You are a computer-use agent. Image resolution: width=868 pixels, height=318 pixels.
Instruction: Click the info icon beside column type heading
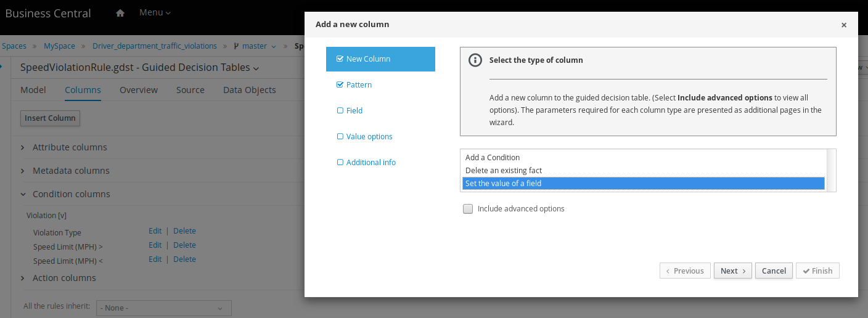(x=475, y=60)
